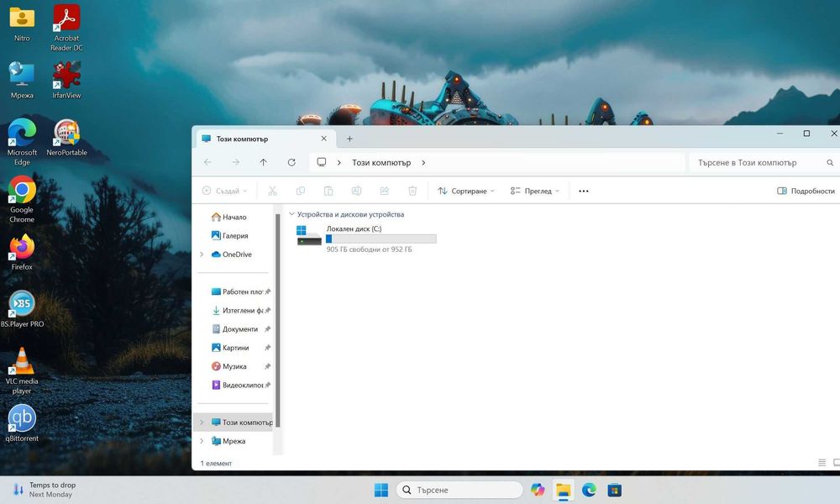Open the Сортиране dropdown

466,191
